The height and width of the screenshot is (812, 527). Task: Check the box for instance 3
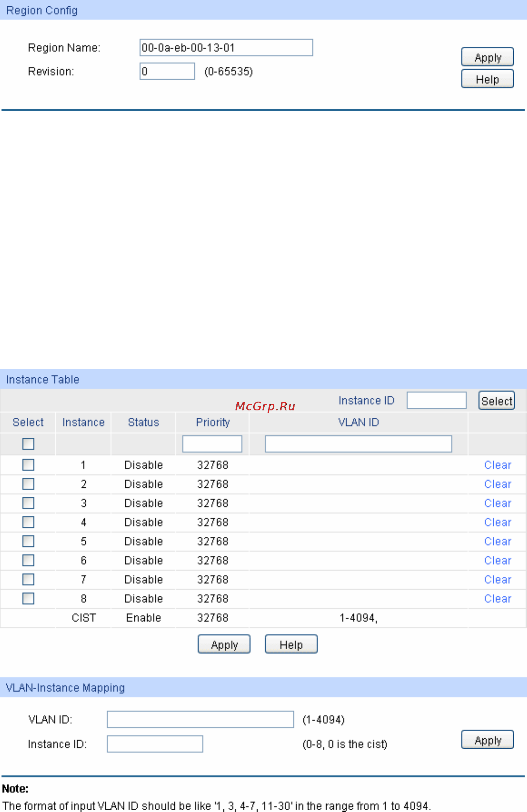coord(28,503)
